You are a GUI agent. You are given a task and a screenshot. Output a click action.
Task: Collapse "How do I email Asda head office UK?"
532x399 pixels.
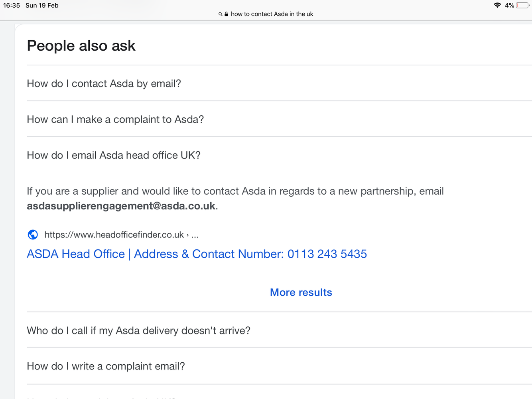click(x=279, y=155)
